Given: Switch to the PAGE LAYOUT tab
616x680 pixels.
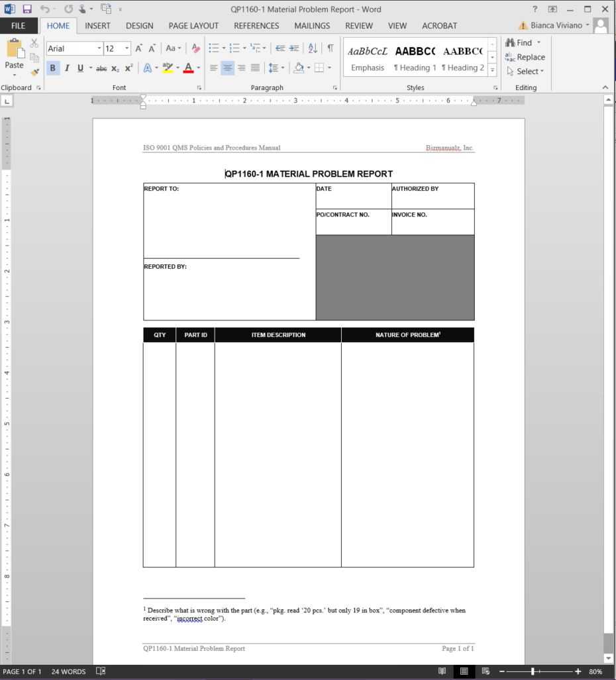Looking at the screenshot, I should [x=193, y=26].
